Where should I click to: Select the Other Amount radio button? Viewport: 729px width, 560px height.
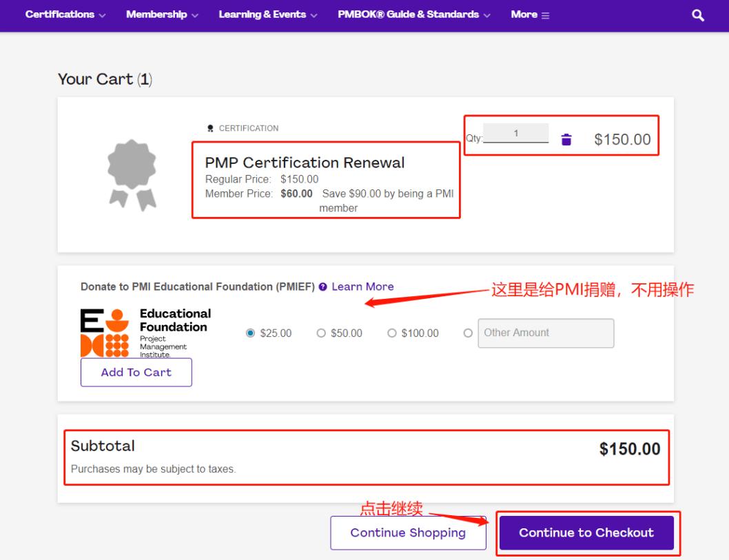point(468,333)
